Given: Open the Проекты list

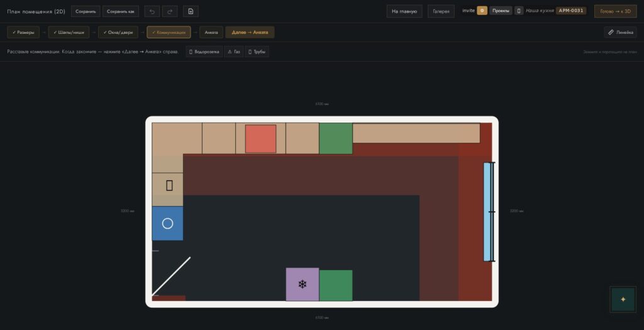Looking at the screenshot, I should click(x=501, y=11).
